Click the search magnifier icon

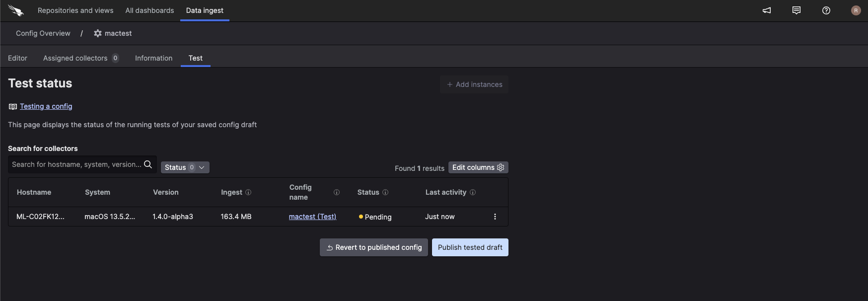[x=148, y=164]
